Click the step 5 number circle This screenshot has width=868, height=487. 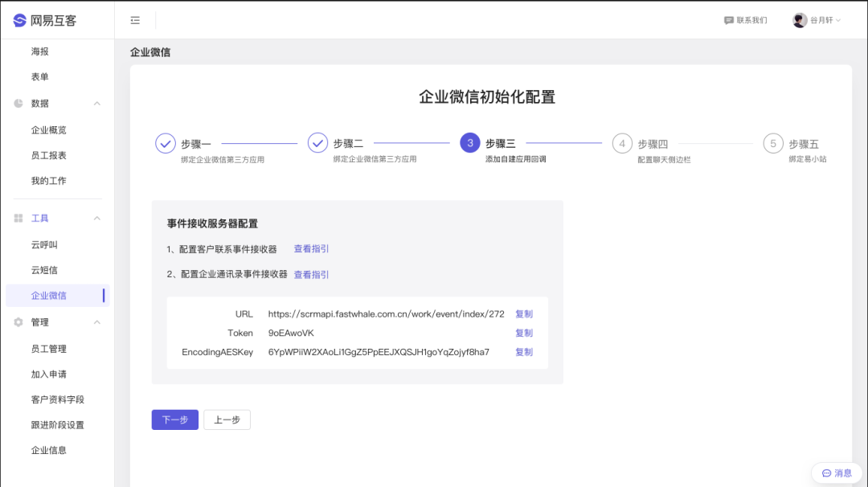click(x=773, y=143)
